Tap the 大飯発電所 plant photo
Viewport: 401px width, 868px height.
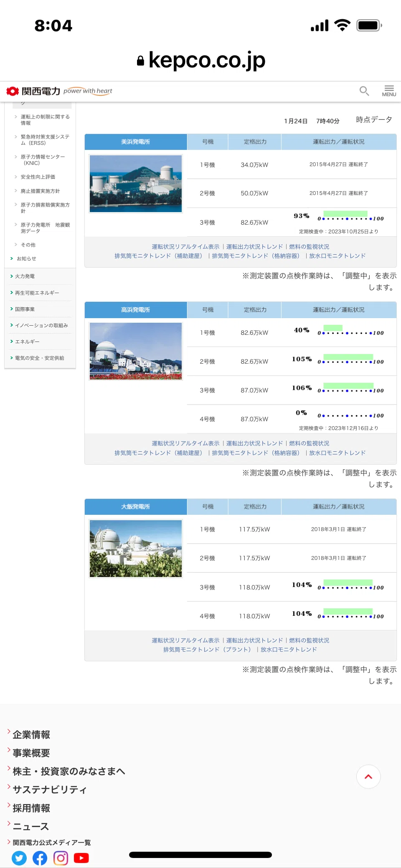click(136, 549)
